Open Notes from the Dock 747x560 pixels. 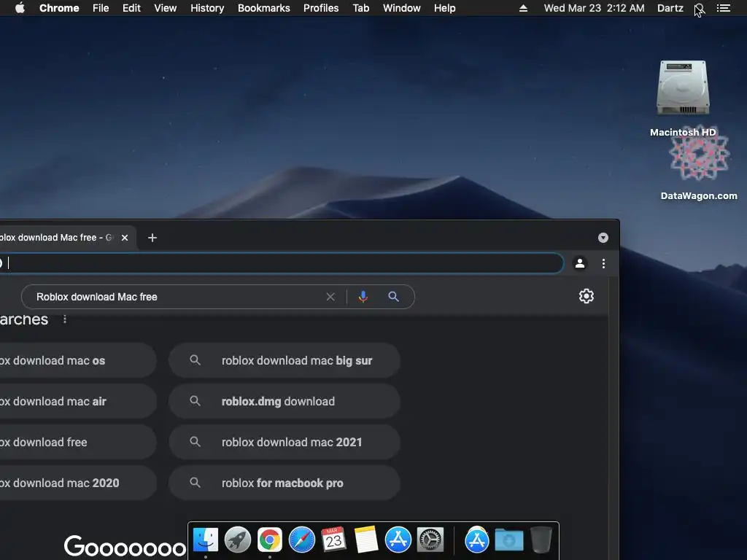366,540
